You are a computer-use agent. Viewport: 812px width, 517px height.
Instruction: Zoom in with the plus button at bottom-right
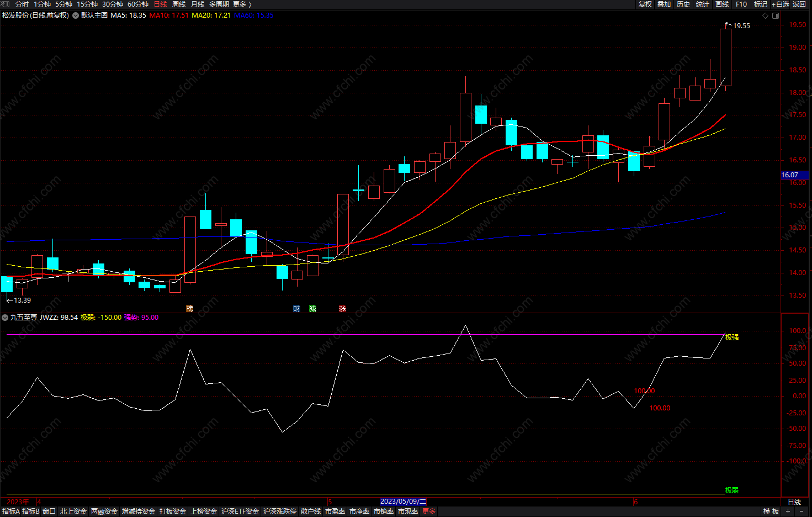pos(788,511)
